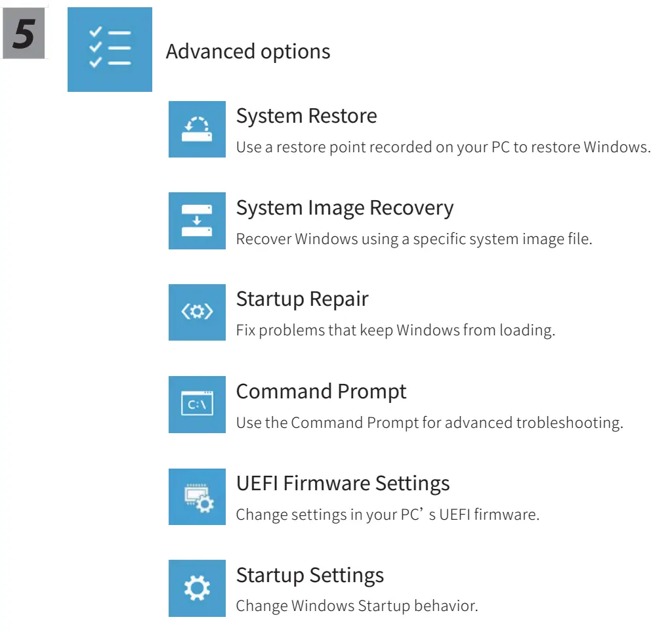The image size is (672, 632).
Task: Choose Startup Settings to change Windows behavior
Action: 310,575
